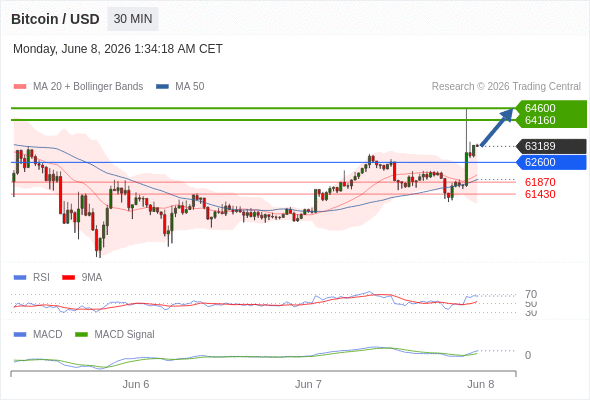This screenshot has height=400, width=590.
Task: Click the 62600 pivot price tag
Action: tap(551, 162)
